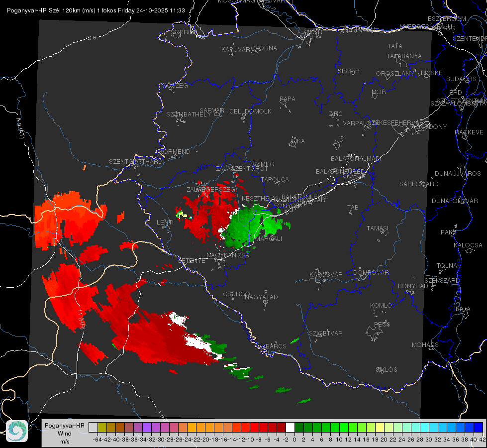
Task: Click the AJKA city label
Action: coord(297,141)
